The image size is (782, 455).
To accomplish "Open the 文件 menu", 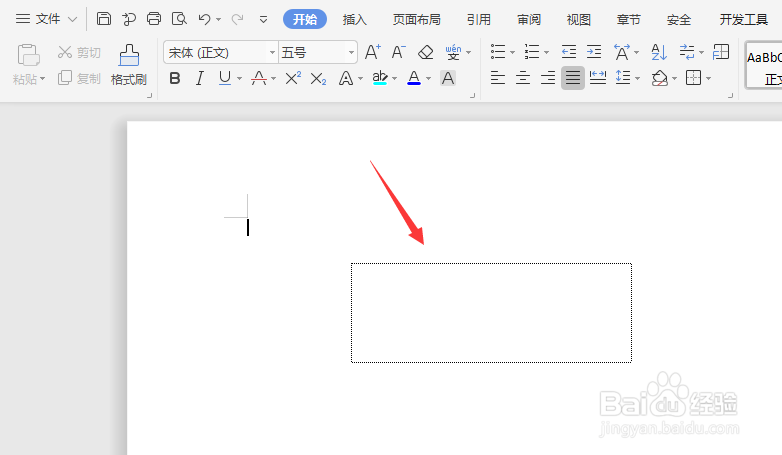I will (x=46, y=19).
